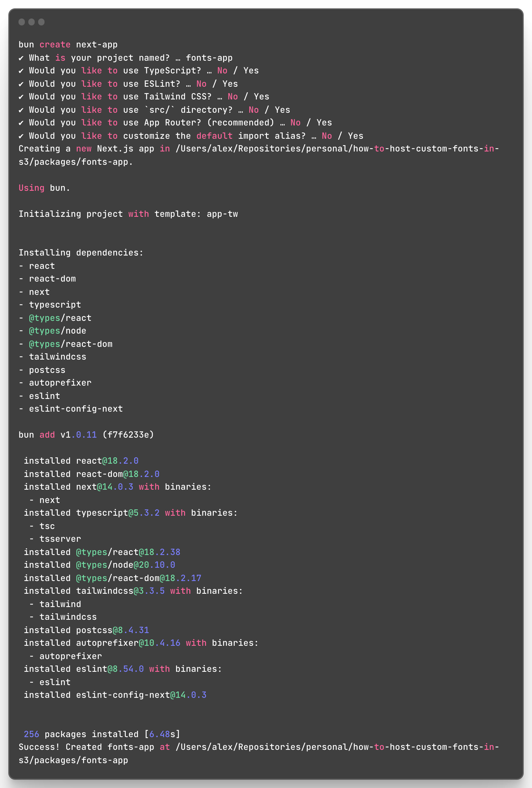Click the "- tsserver" binary entry
532x788 pixels.
[55, 539]
